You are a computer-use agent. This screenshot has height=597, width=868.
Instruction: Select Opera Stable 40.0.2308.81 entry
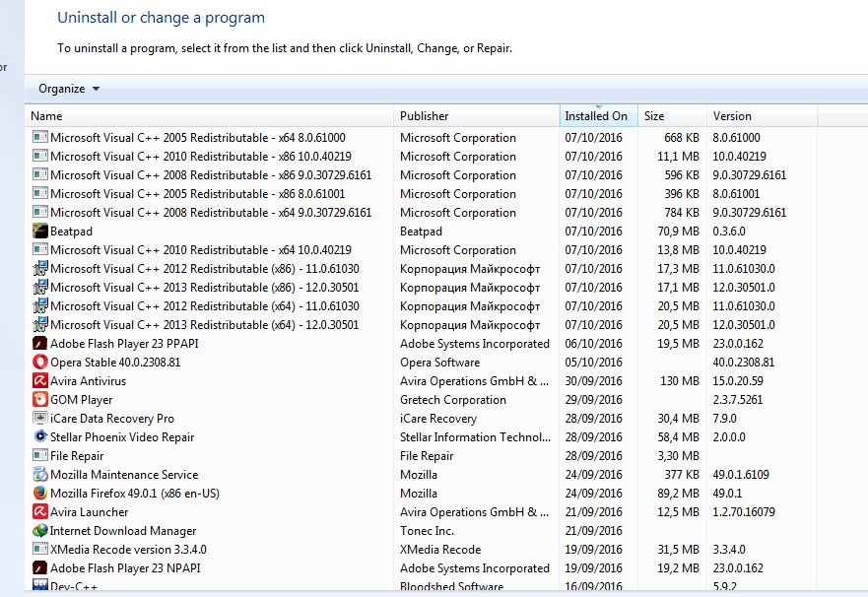click(115, 363)
